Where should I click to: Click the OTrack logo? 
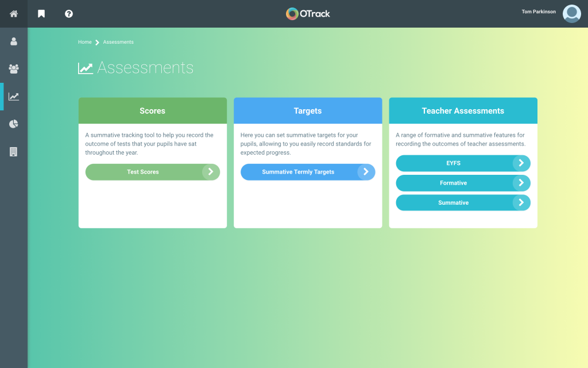(x=308, y=13)
